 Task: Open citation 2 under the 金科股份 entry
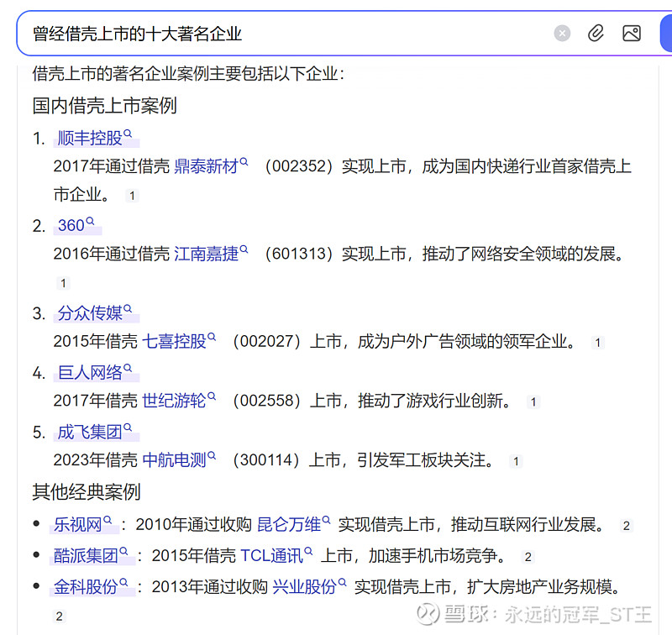pyautogui.click(x=59, y=617)
